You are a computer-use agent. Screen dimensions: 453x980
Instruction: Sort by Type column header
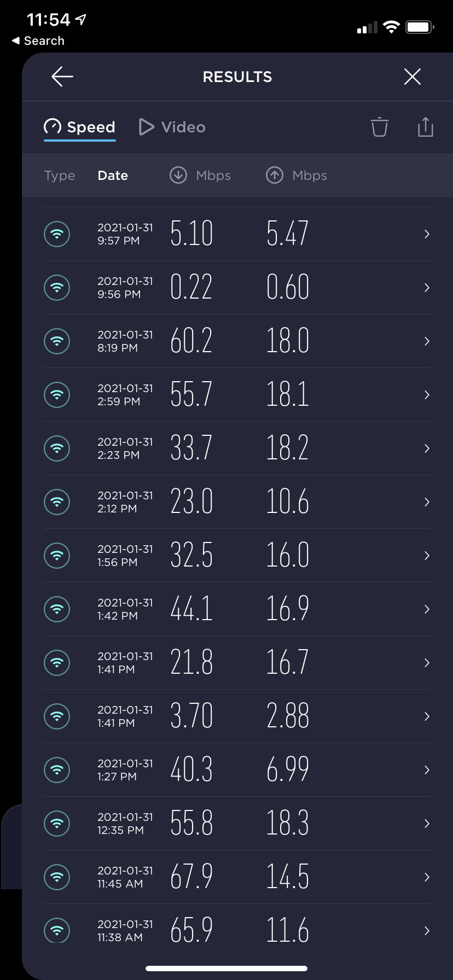tap(60, 176)
